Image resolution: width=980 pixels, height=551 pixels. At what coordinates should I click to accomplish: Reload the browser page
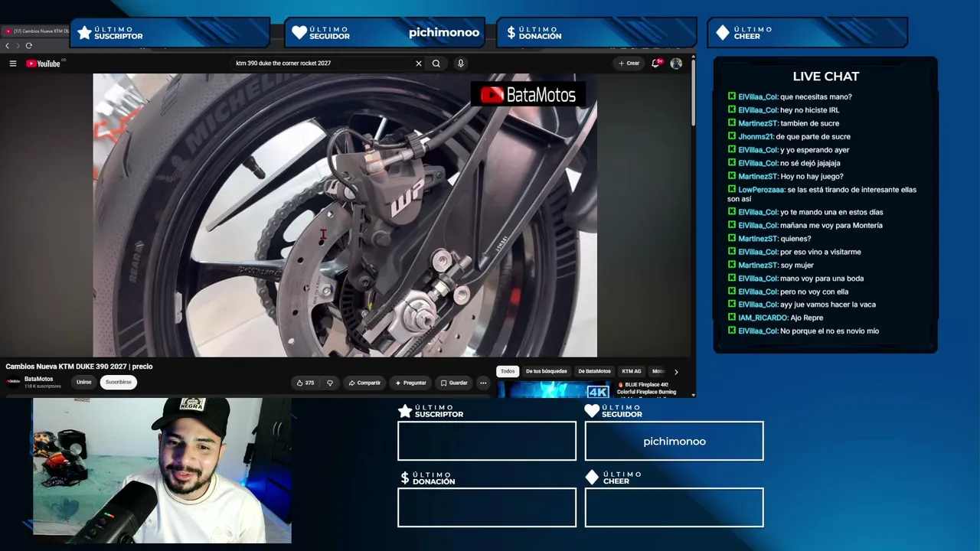pos(28,46)
